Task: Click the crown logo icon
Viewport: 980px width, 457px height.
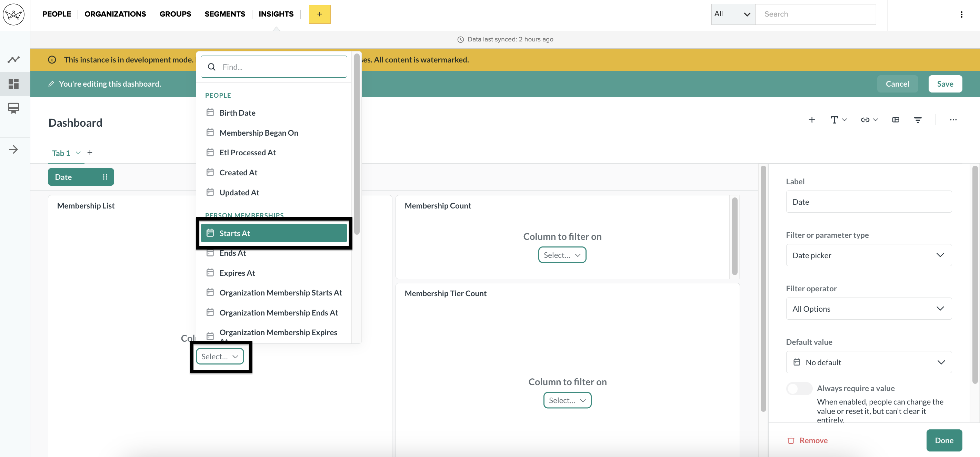Action: pyautogui.click(x=14, y=14)
